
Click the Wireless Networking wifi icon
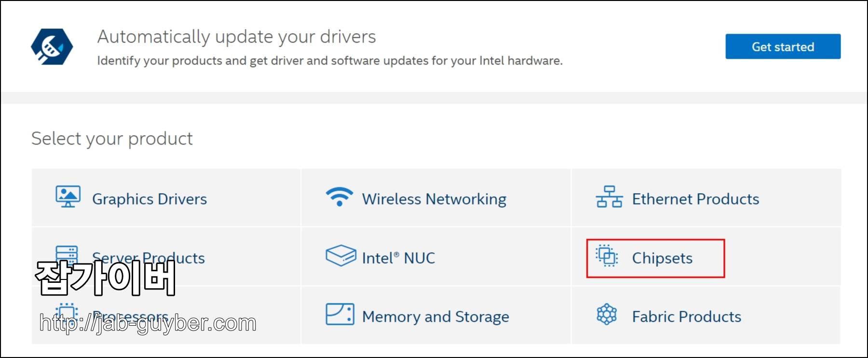tap(339, 196)
